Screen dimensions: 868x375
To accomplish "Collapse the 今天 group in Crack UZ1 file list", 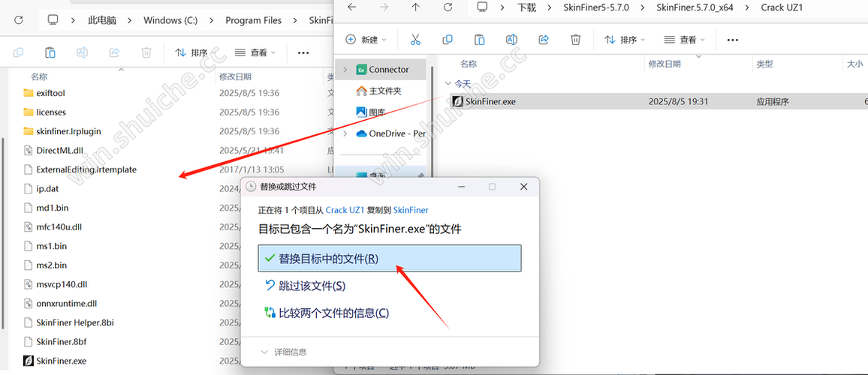I will [x=448, y=83].
